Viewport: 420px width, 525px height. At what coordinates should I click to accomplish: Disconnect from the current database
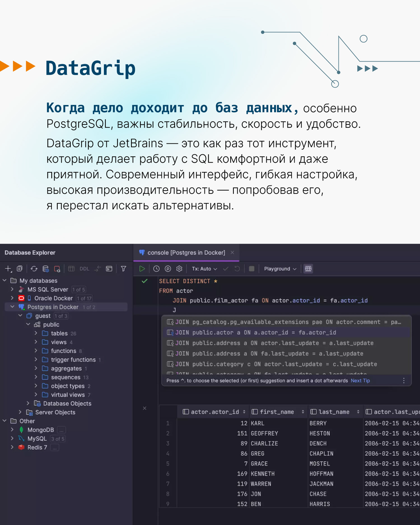57,268
